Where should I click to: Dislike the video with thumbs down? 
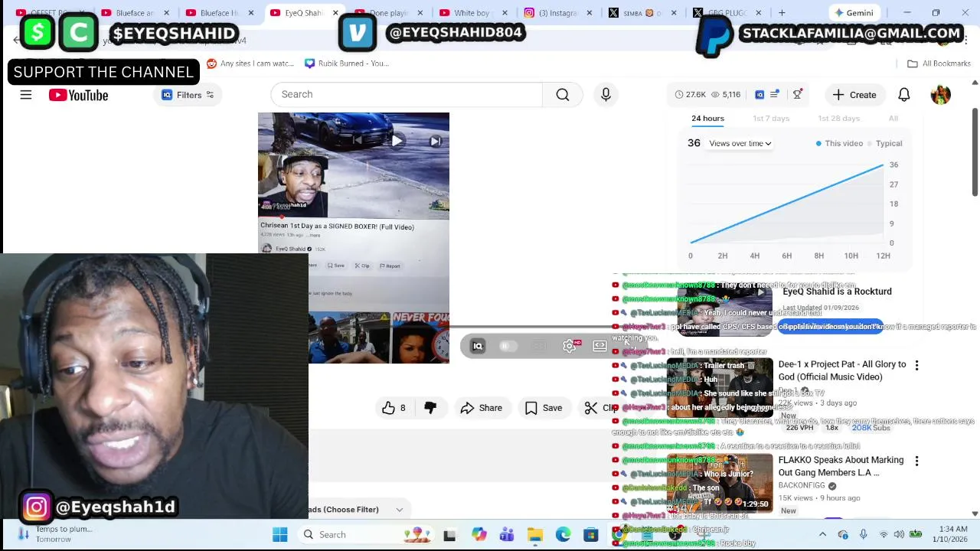click(x=430, y=408)
